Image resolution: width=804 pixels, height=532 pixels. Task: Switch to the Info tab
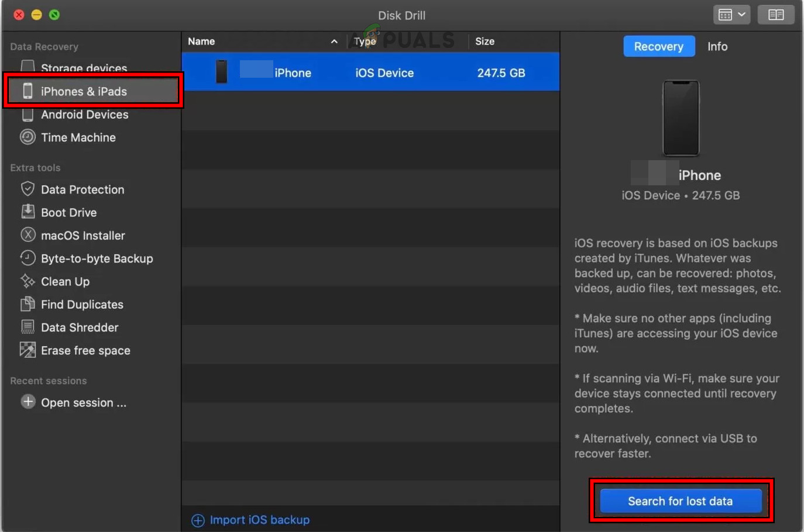717,46
